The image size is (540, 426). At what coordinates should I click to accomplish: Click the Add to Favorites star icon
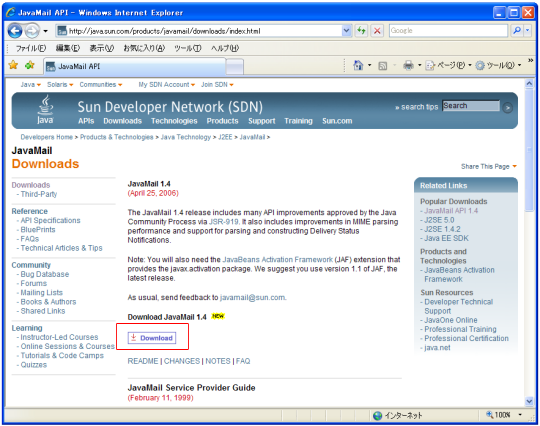pos(30,65)
